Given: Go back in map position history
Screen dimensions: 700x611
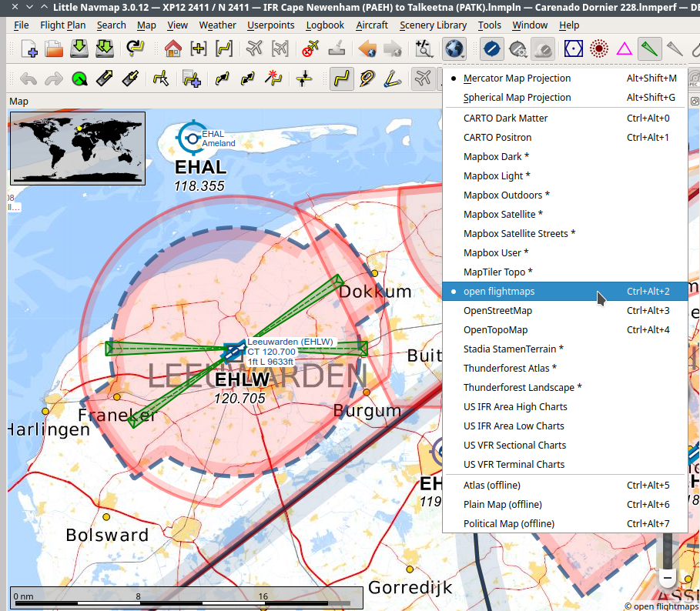Looking at the screenshot, I should point(367,48).
